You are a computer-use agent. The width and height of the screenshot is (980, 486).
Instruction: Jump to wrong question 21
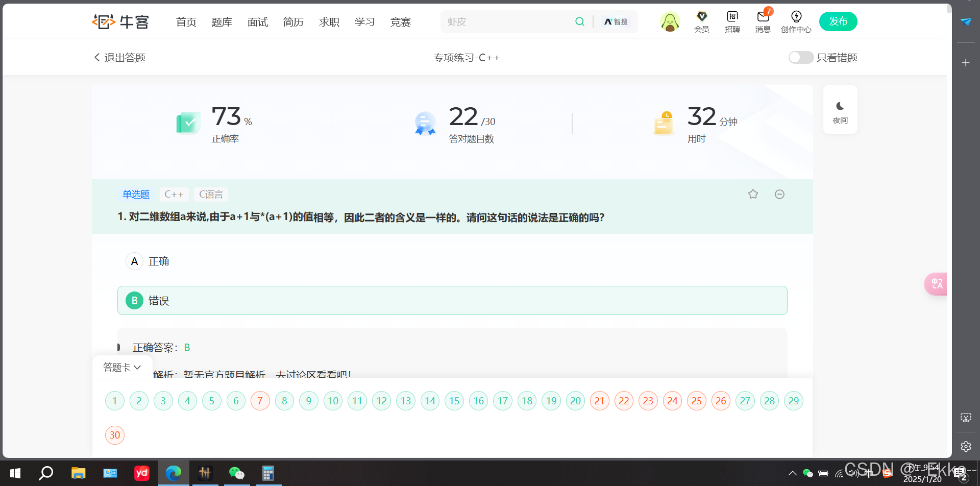pyautogui.click(x=600, y=401)
